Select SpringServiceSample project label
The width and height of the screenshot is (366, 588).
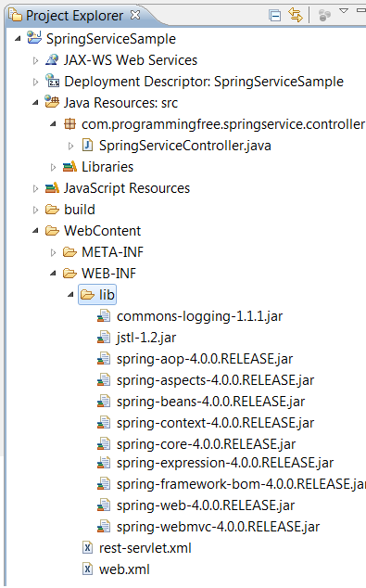coord(111,39)
